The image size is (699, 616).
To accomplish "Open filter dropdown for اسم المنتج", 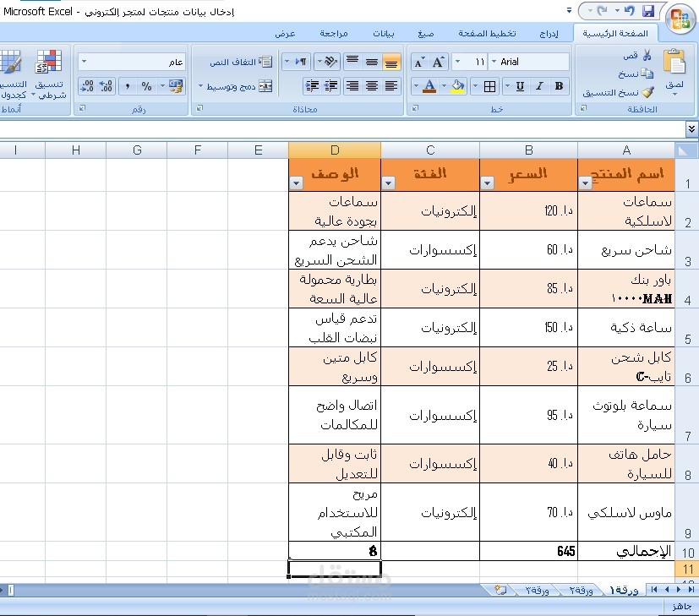I will tap(585, 183).
